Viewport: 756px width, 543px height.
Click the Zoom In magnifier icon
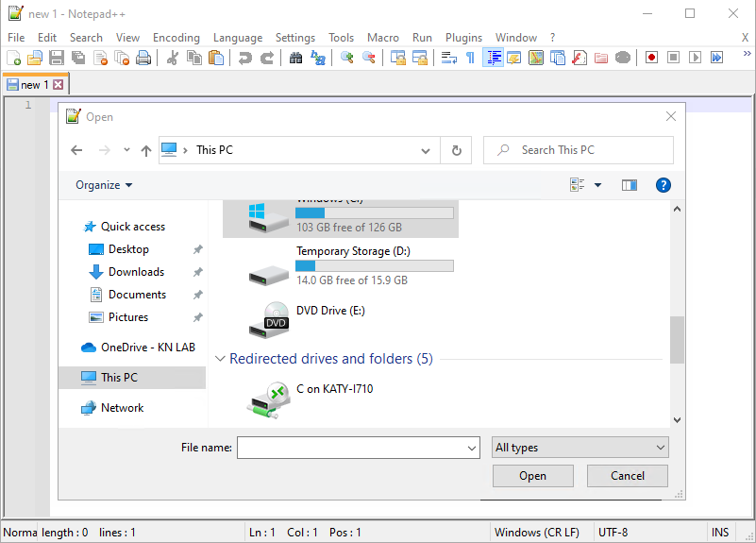click(x=346, y=58)
